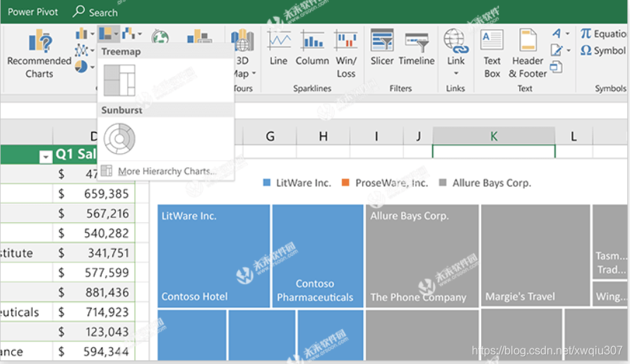Click the Insert Hierarchy Chart icon
The image size is (630, 364).
click(x=105, y=33)
